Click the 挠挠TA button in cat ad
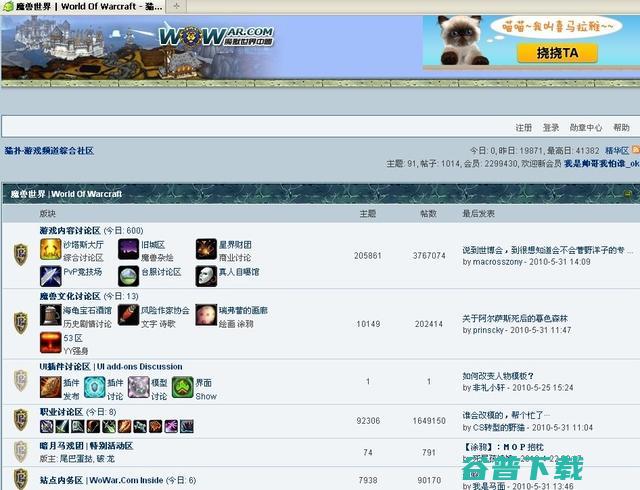The image size is (640, 490). click(557, 53)
